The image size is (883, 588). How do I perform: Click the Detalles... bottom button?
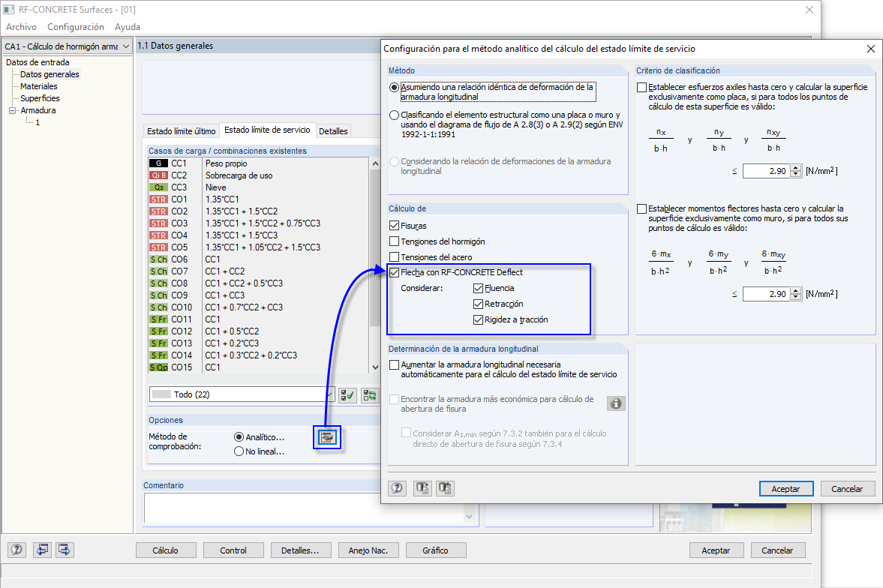[300, 550]
